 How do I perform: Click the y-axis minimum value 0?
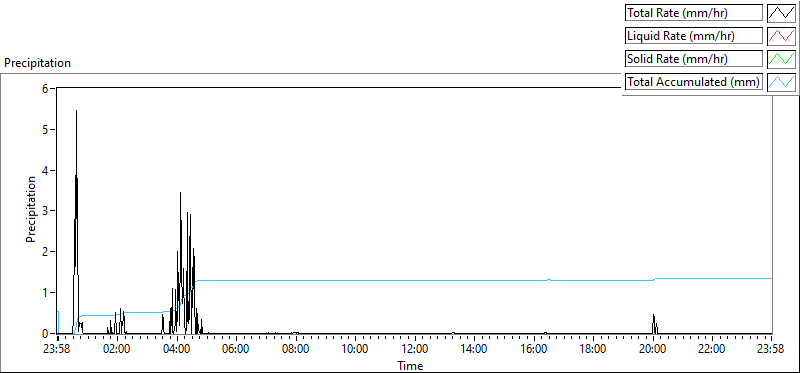pyautogui.click(x=45, y=334)
